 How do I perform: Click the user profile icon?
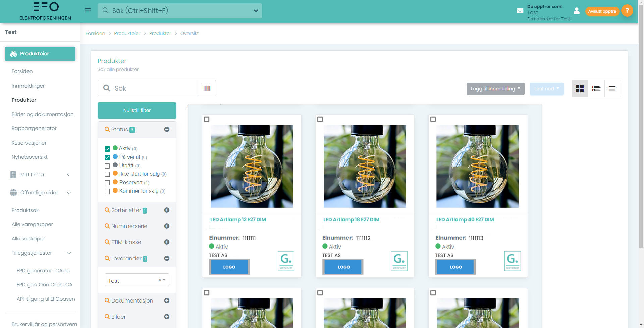click(577, 11)
